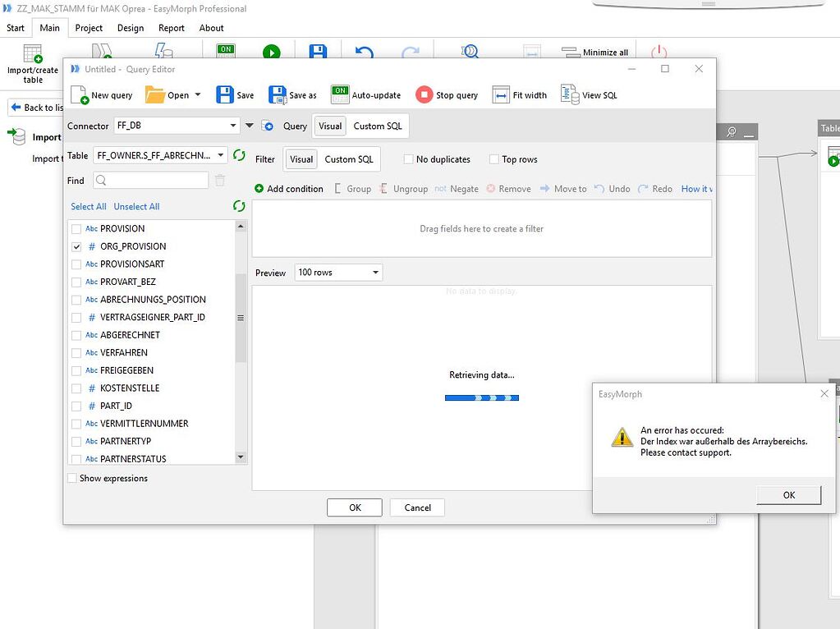840x629 pixels.
Task: Open the Connector dropdown showing FF_DB
Action: [x=232, y=126]
